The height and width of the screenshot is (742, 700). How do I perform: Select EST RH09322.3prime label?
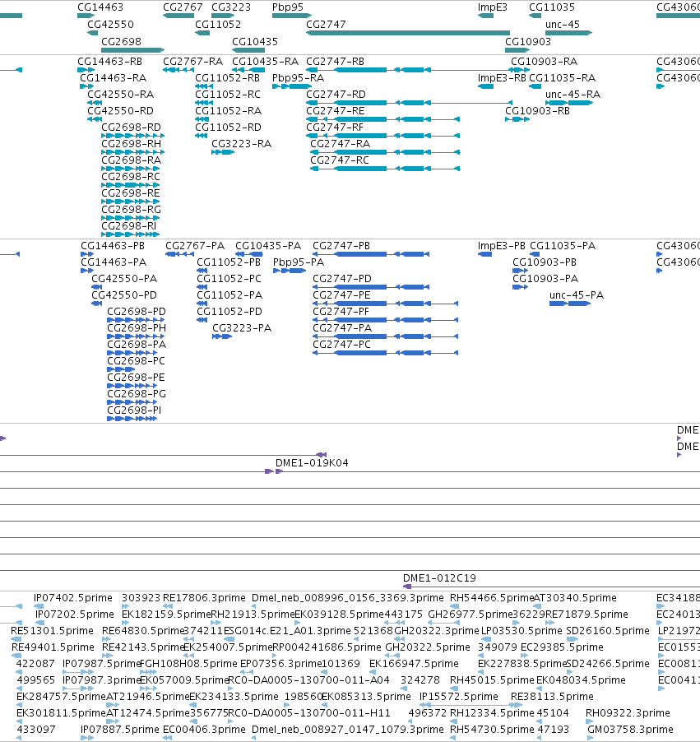(x=628, y=712)
